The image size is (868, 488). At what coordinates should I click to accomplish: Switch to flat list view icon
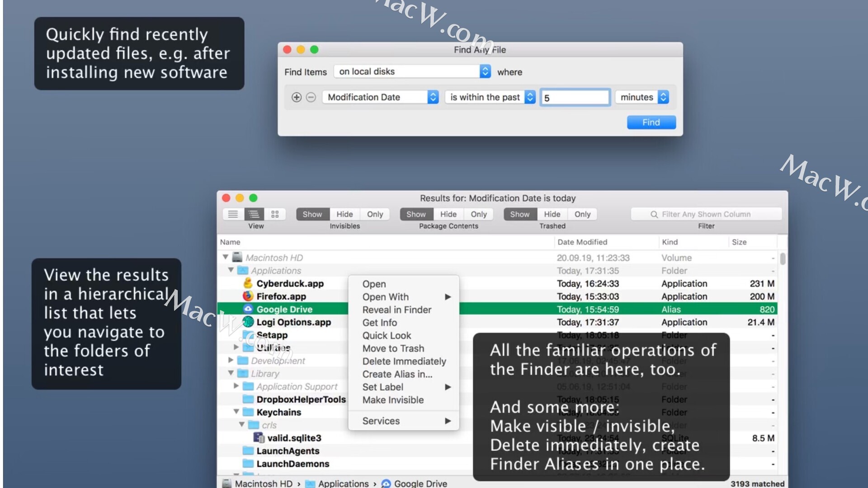pyautogui.click(x=233, y=214)
